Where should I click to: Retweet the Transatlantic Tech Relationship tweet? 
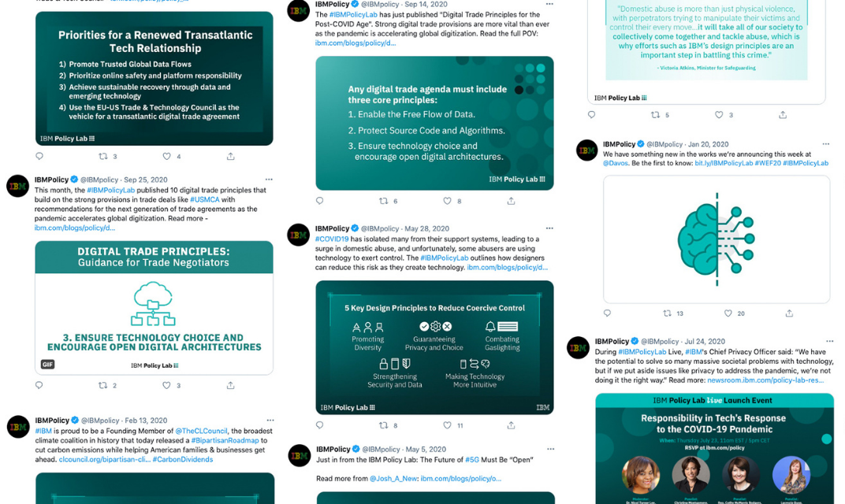point(103,157)
